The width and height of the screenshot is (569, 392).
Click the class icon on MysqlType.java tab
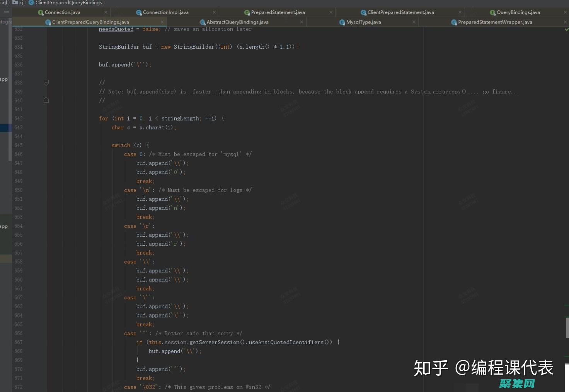pos(342,22)
